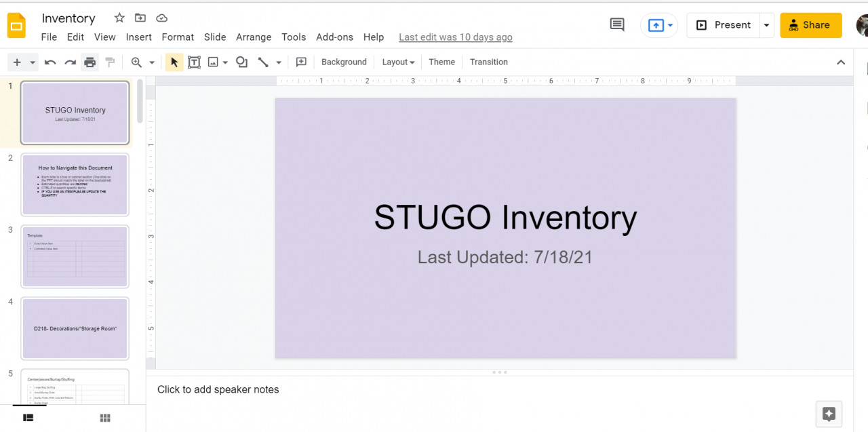Open the insert image dropdown arrow
This screenshot has width=868, height=432.
225,62
